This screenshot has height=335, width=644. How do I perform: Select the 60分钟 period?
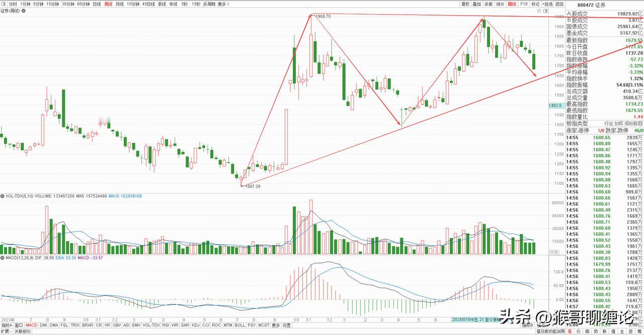click(x=84, y=4)
